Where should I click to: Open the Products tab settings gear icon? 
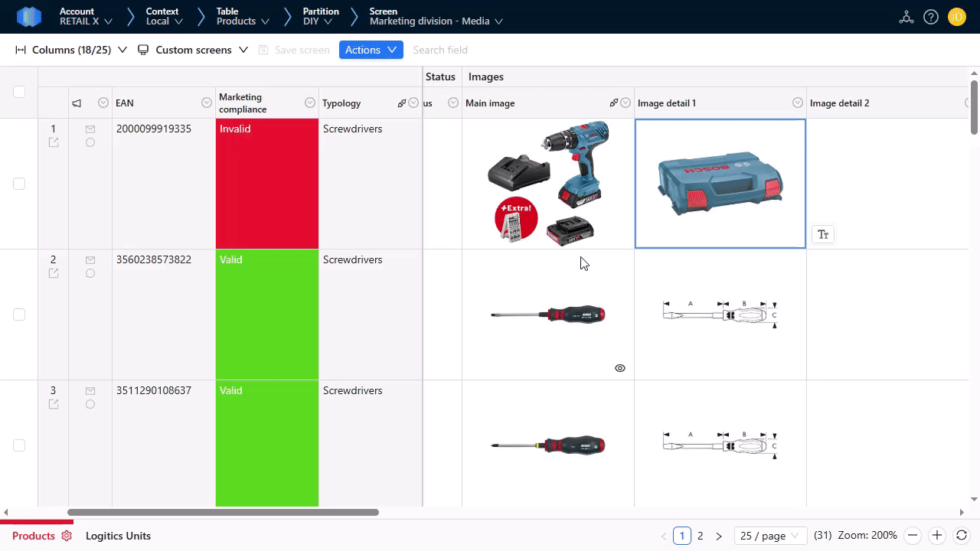pos(67,536)
